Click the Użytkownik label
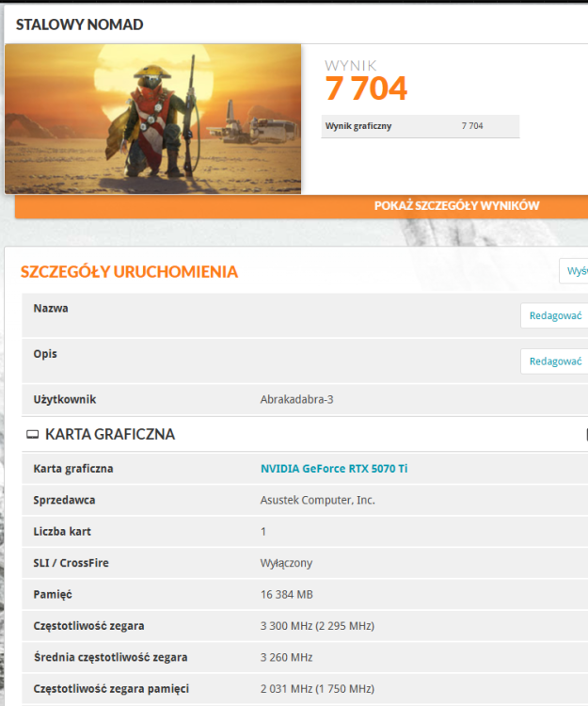The width and height of the screenshot is (588, 706). (65, 399)
